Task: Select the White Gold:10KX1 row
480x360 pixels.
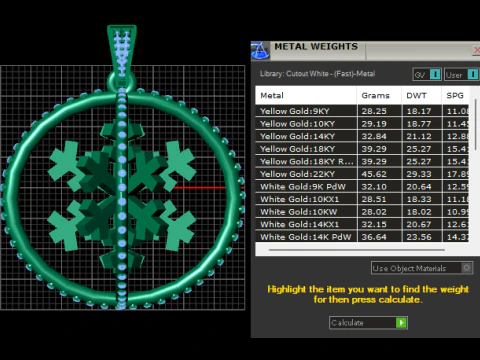Action: pyautogui.click(x=362, y=199)
